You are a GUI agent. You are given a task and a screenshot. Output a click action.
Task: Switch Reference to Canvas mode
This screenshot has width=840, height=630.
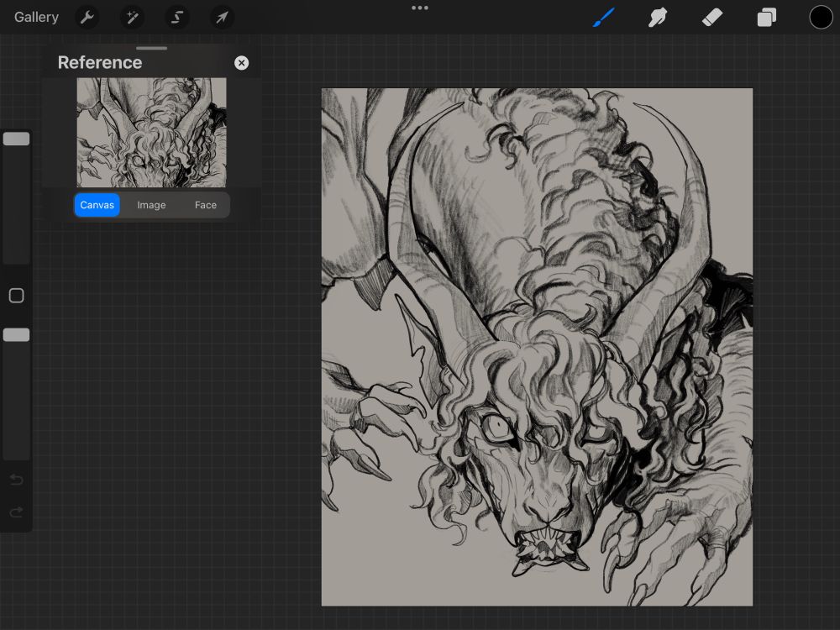(97, 205)
